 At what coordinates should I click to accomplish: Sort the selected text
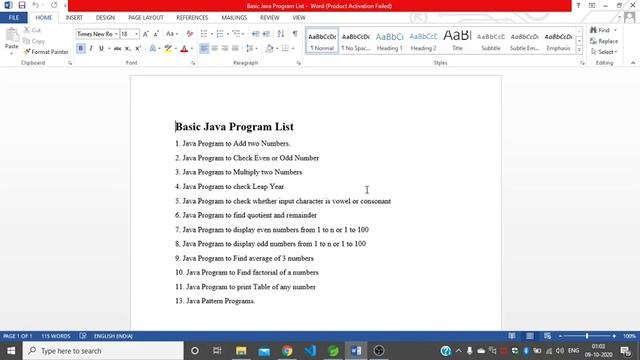[281, 34]
